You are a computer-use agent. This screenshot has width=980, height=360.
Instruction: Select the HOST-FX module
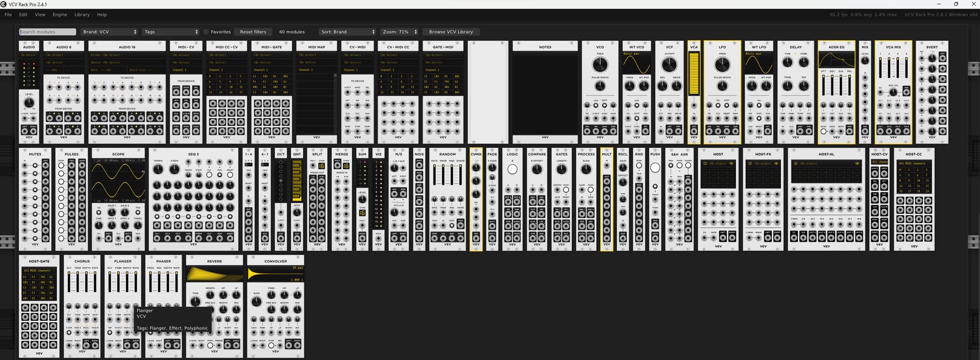click(763, 199)
